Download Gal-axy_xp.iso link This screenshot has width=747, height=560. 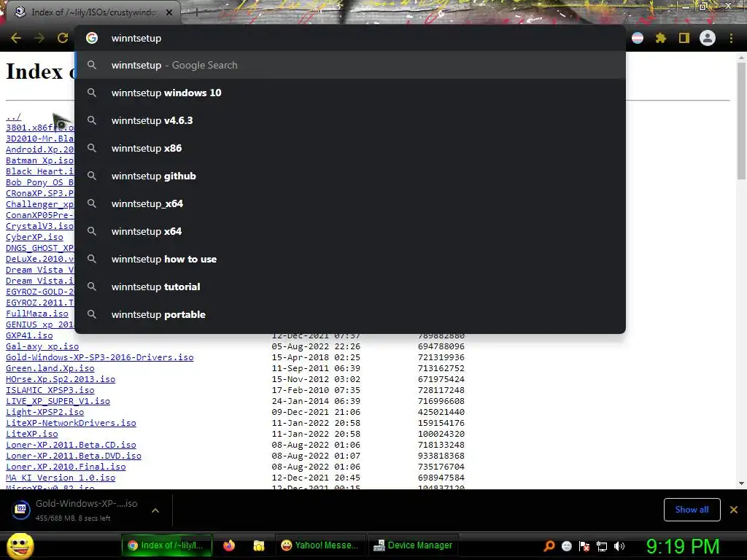[x=42, y=346]
